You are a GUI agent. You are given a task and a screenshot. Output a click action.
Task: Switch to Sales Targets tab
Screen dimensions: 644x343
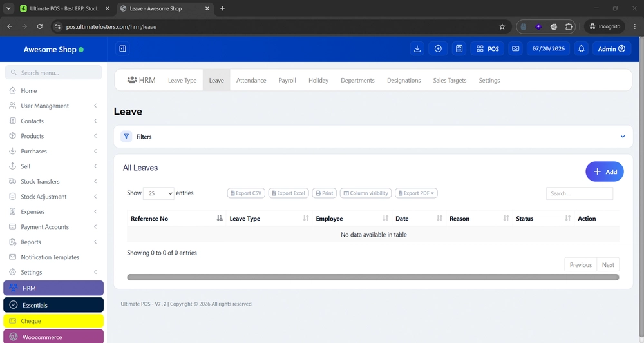450,80
